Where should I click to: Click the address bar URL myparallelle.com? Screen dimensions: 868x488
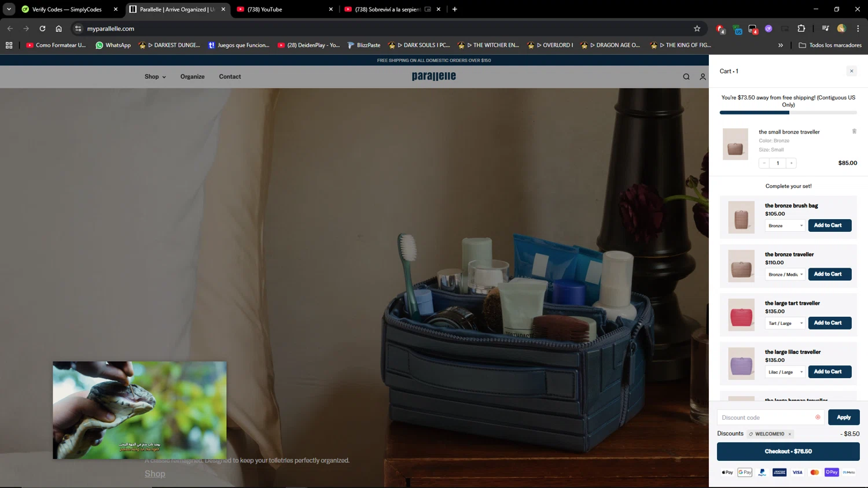tap(111, 28)
